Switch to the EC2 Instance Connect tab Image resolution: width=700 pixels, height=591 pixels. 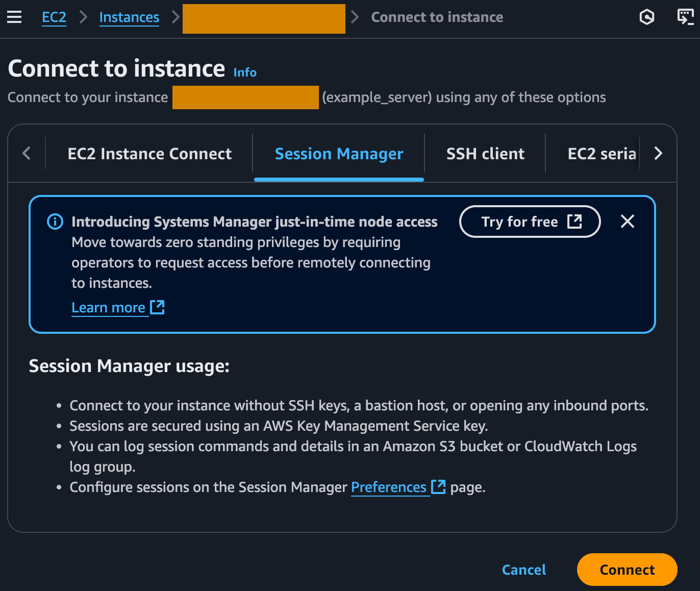pos(149,154)
